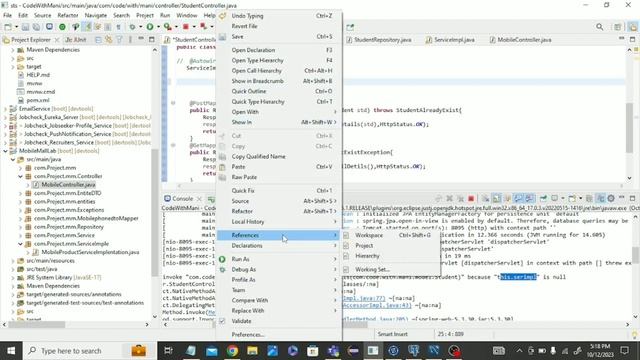Click the Coverage launch toolbar icon
The height and width of the screenshot is (360, 640).
click(167, 27)
